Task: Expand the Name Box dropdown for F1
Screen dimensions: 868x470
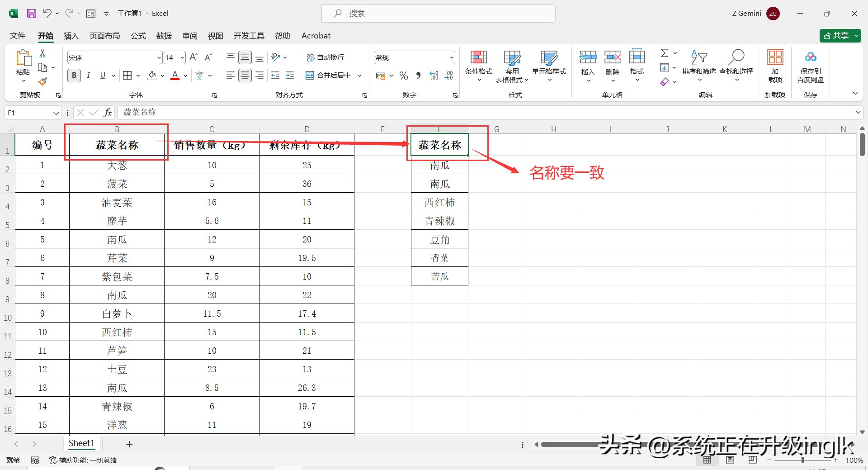Action: 56,113
